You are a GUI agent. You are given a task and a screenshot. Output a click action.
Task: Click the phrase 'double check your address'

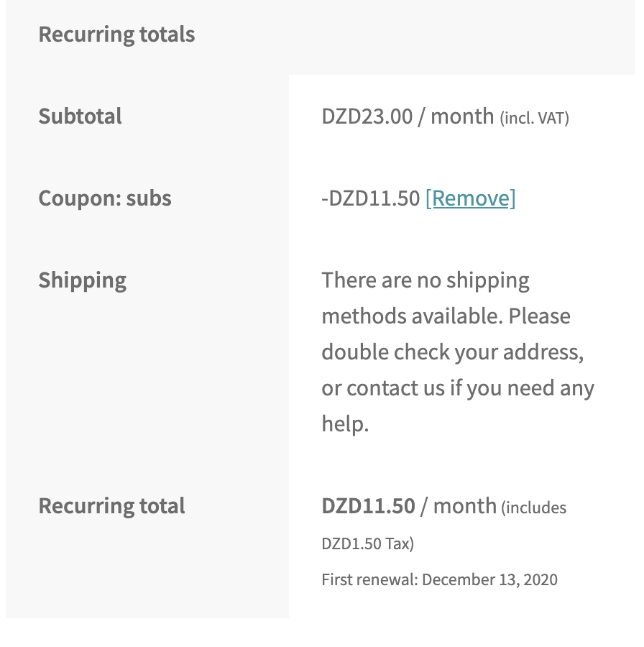point(452,352)
